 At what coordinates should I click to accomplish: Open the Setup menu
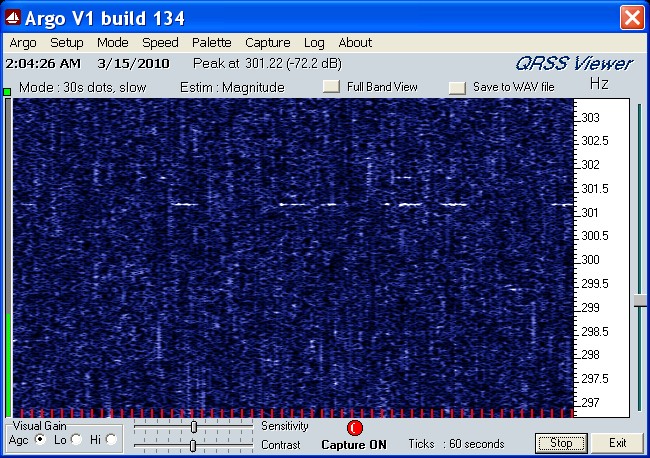[x=67, y=43]
